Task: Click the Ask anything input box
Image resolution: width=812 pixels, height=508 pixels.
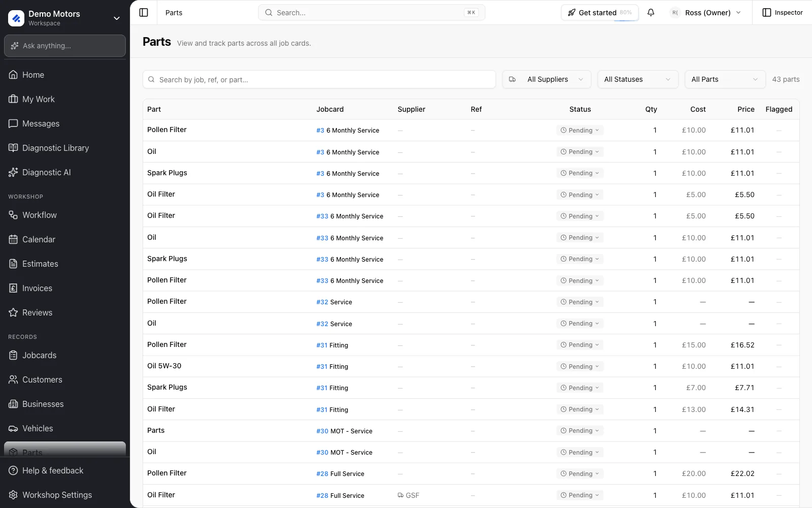Action: tap(65, 46)
